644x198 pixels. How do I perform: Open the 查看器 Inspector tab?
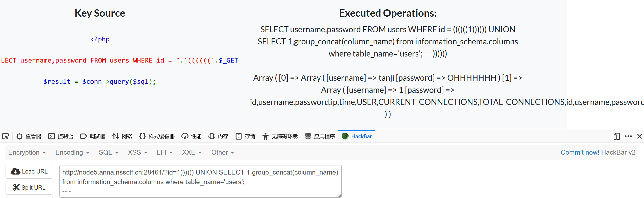pyautogui.click(x=29, y=136)
